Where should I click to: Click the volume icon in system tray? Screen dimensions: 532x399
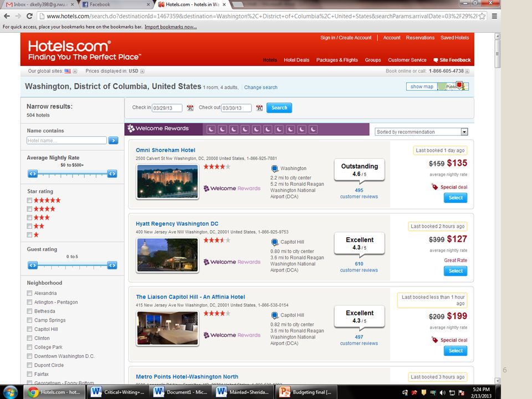point(442,393)
